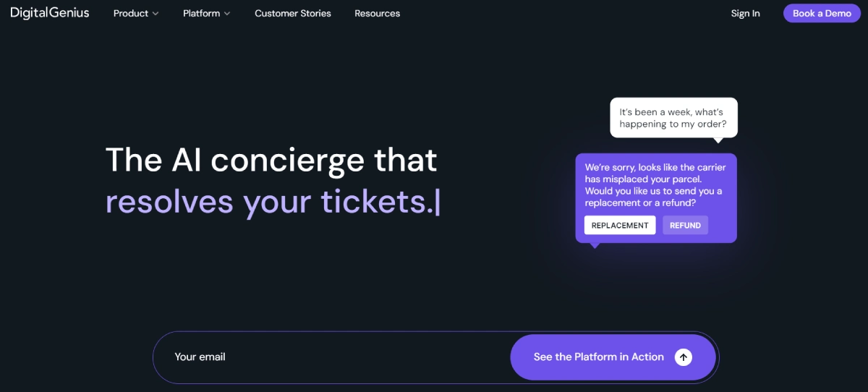Choose the REFUND option in chat
The height and width of the screenshot is (392, 868).
pos(685,225)
